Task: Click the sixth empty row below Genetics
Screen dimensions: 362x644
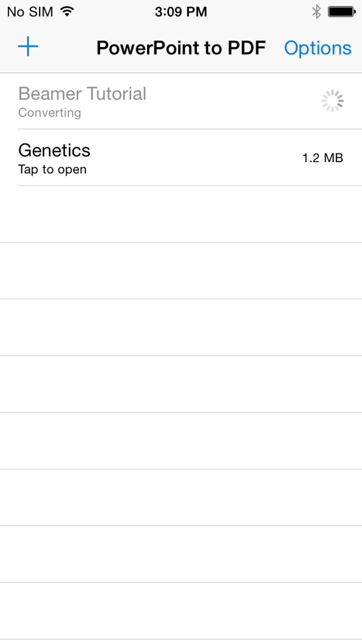Action: pyautogui.click(x=181, y=498)
